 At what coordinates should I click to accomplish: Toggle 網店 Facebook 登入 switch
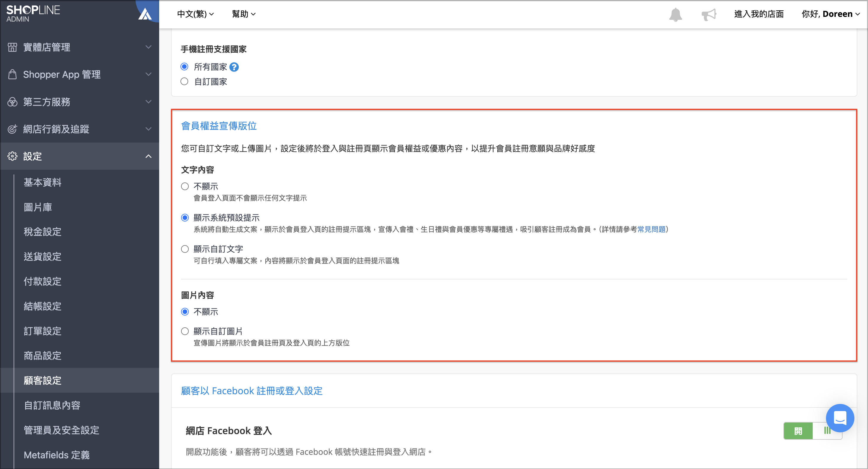click(x=812, y=431)
